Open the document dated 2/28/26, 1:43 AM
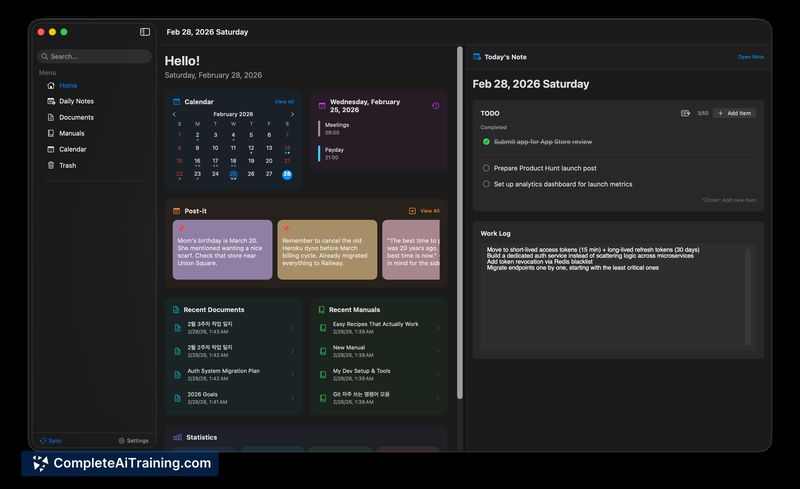 (234, 328)
